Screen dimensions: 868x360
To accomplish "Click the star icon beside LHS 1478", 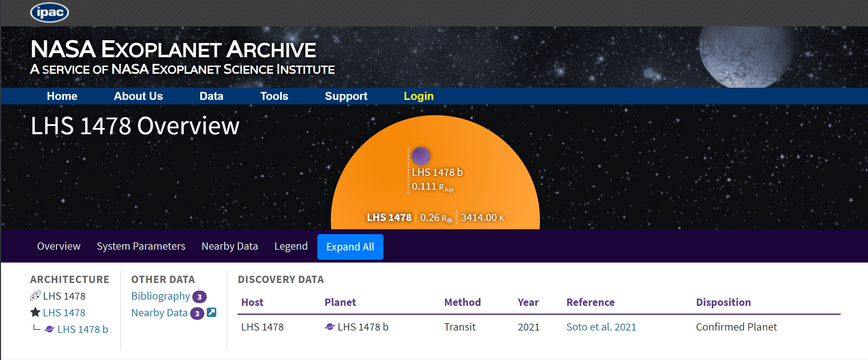I will pos(35,312).
